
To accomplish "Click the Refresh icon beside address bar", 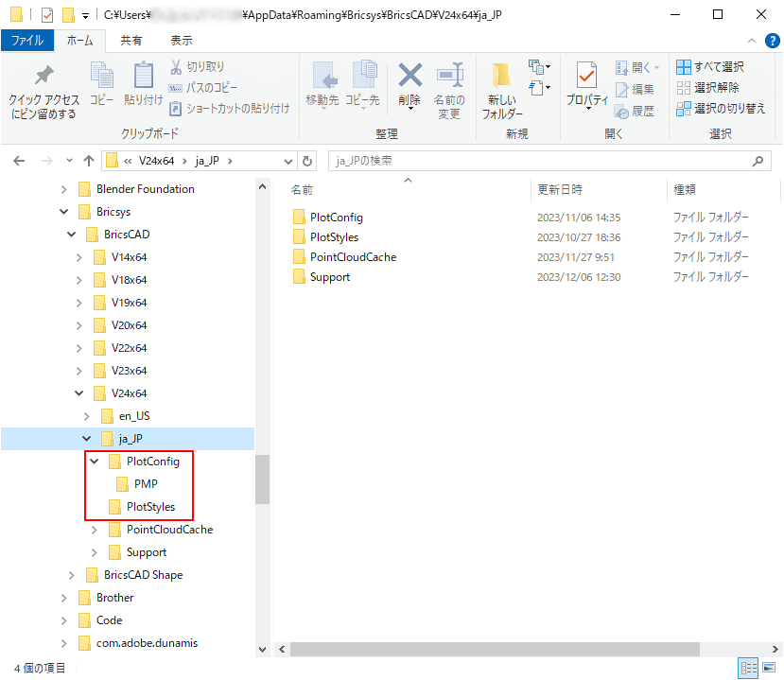I will pyautogui.click(x=307, y=161).
